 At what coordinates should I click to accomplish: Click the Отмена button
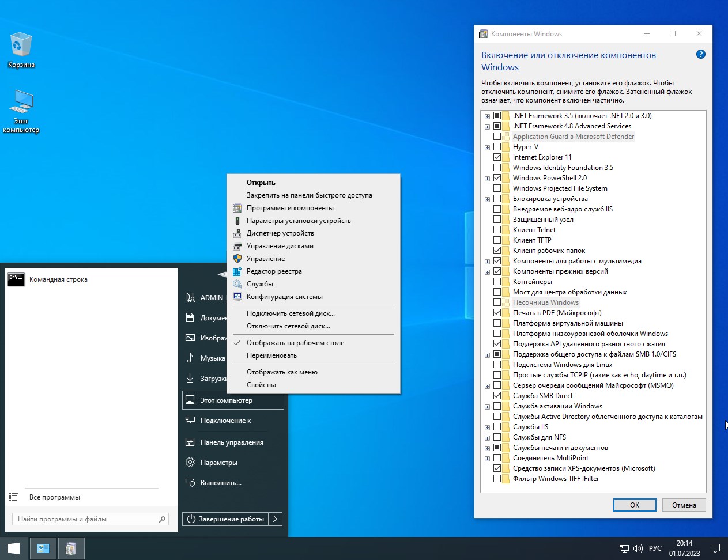point(684,505)
